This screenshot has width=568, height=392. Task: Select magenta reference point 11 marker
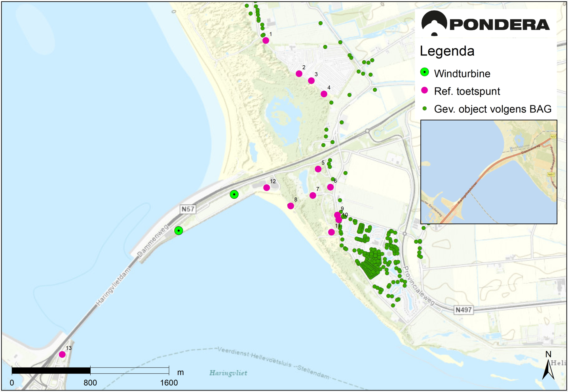(332, 232)
